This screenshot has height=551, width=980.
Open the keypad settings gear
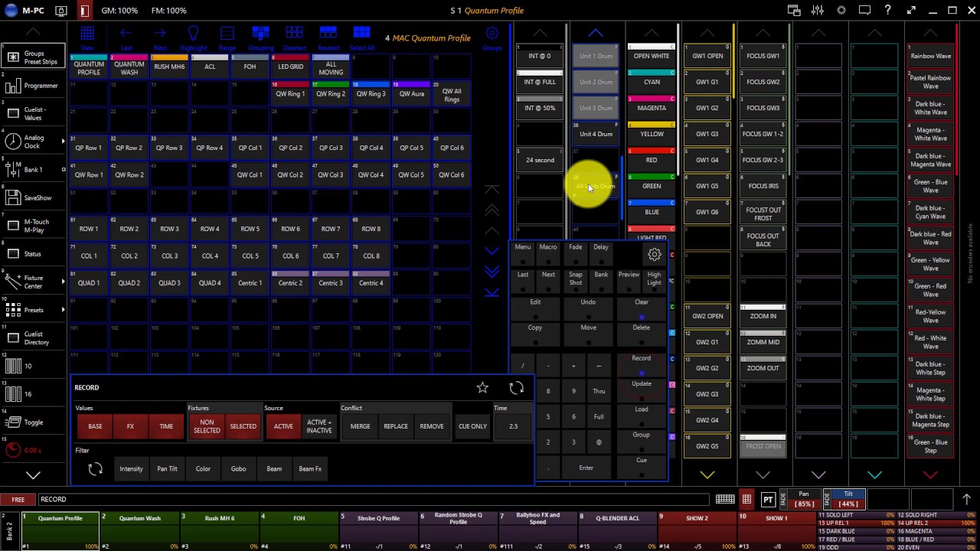(x=655, y=255)
